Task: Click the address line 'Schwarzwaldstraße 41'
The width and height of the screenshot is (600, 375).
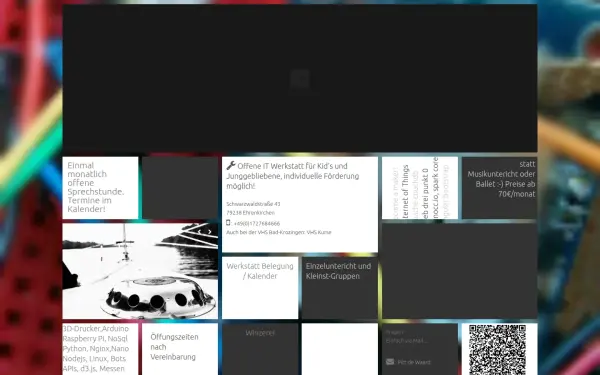Action: [253, 204]
